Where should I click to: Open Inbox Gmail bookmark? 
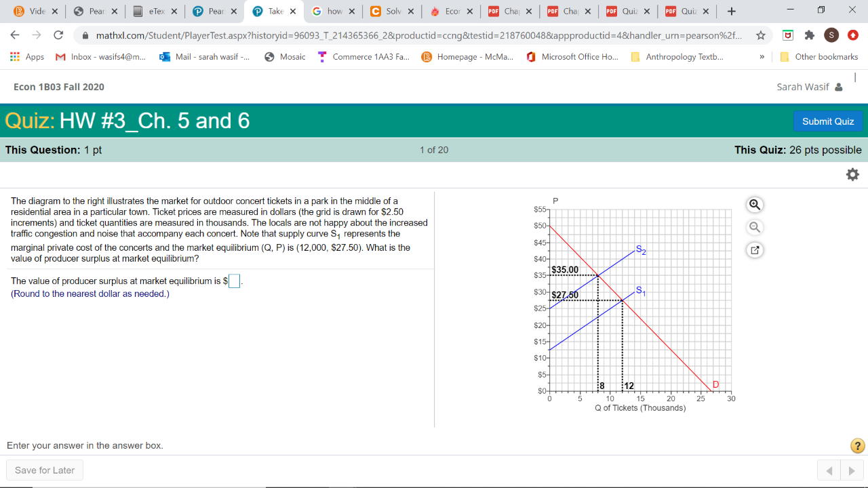click(x=100, y=57)
